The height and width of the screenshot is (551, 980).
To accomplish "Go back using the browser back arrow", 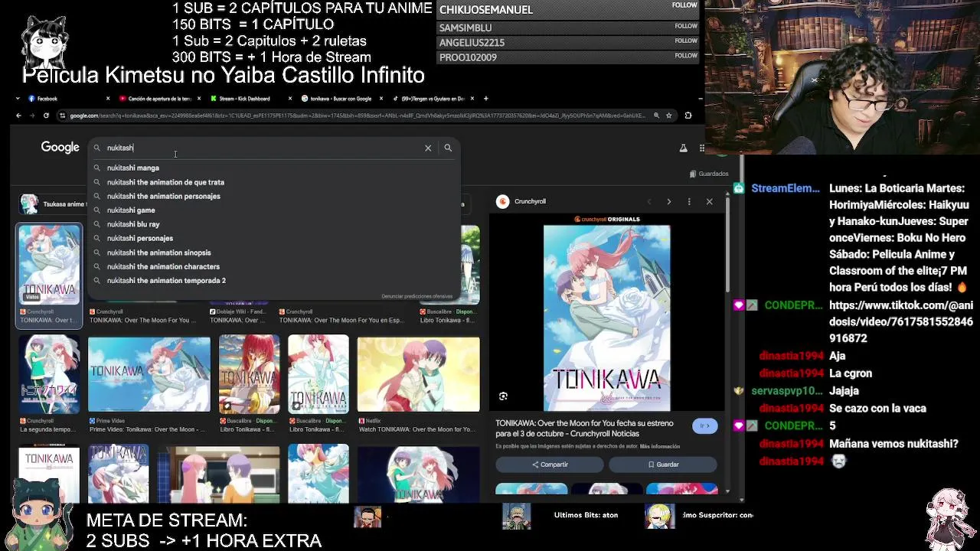I will tap(18, 116).
